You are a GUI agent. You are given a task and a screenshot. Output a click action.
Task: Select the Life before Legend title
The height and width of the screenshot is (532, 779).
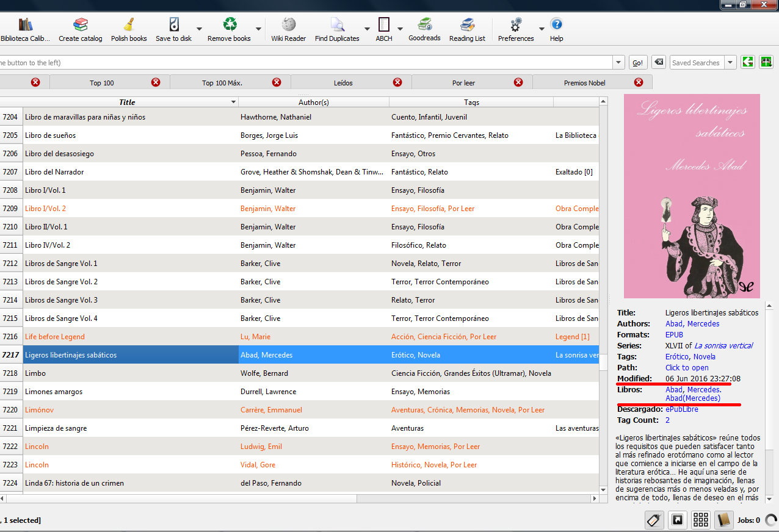[x=55, y=337]
